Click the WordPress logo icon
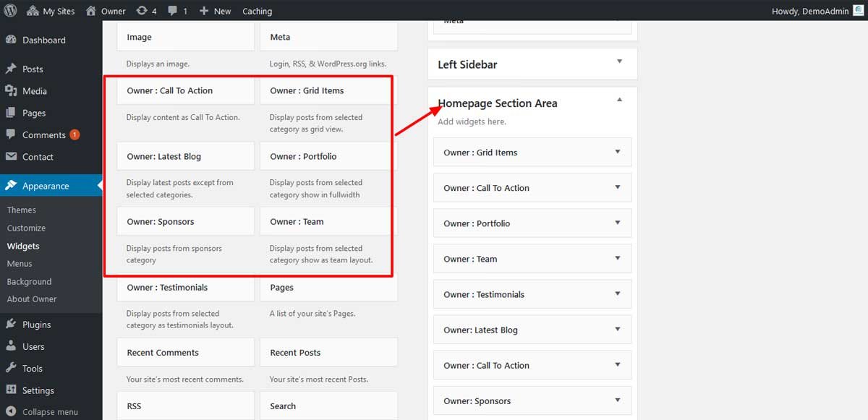The image size is (868, 420). point(11,11)
